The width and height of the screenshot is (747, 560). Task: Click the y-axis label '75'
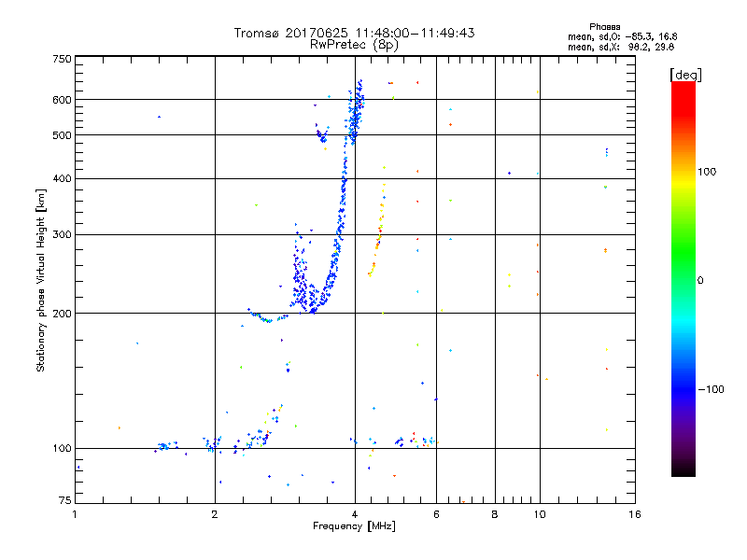[x=65, y=500]
